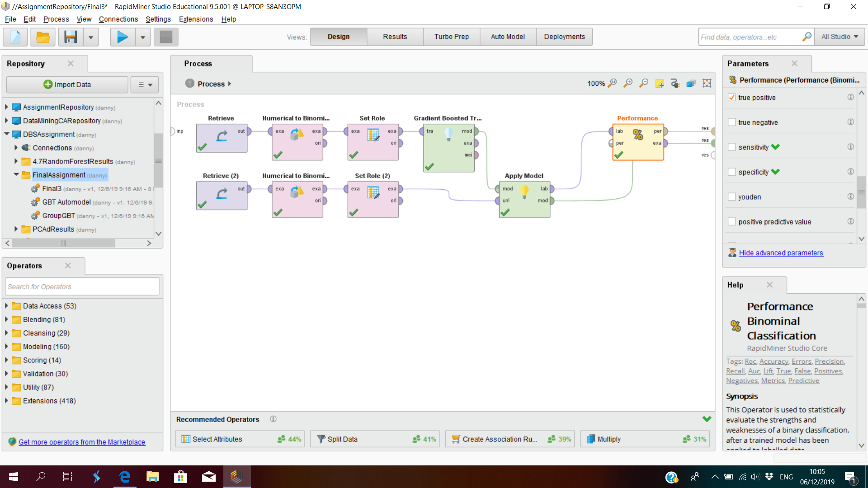The height and width of the screenshot is (488, 868).
Task: Select the Set Role operator in the top row
Action: [373, 142]
